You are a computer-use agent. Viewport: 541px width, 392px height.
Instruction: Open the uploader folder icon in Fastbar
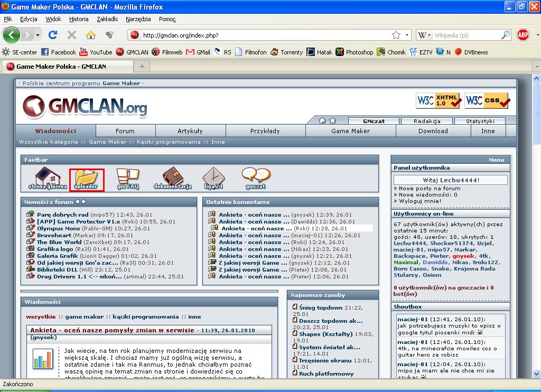coord(86,178)
